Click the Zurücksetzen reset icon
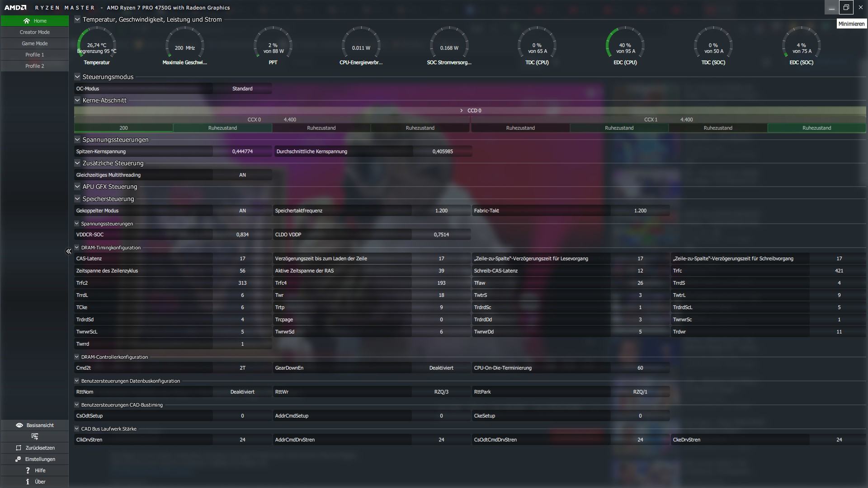 click(x=19, y=448)
